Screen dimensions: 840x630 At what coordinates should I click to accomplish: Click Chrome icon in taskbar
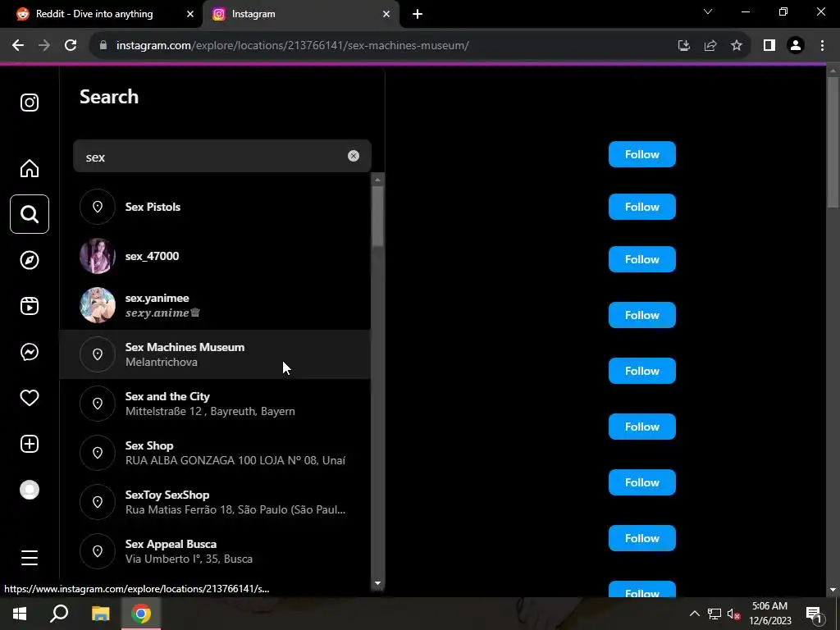(x=141, y=614)
